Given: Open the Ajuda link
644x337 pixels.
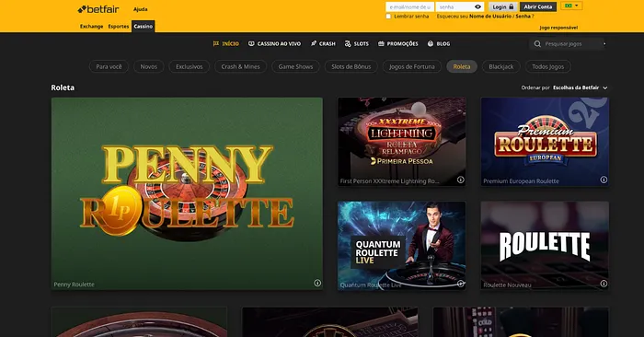Looking at the screenshot, I should 141,9.
